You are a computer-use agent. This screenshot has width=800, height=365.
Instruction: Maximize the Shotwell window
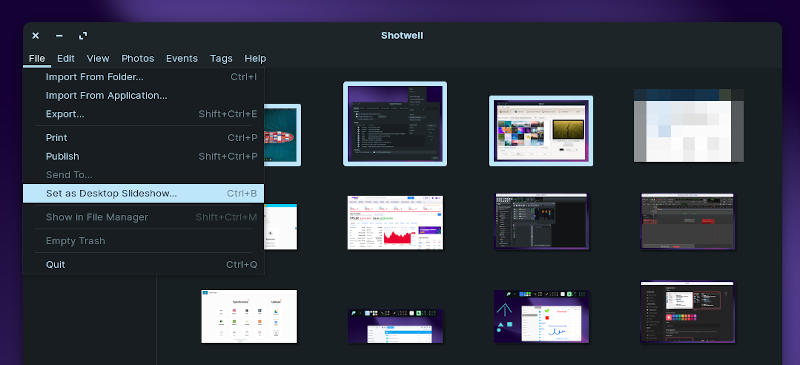tap(83, 36)
